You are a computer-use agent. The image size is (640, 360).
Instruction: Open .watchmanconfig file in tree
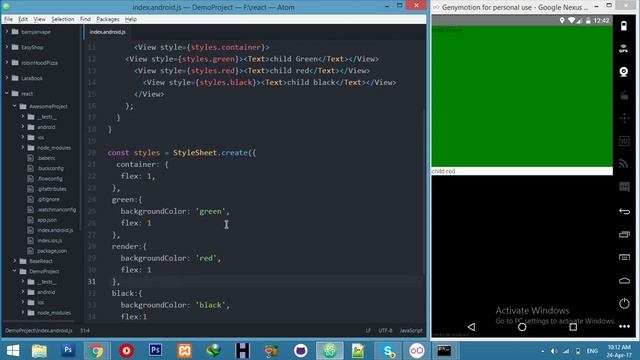56,209
